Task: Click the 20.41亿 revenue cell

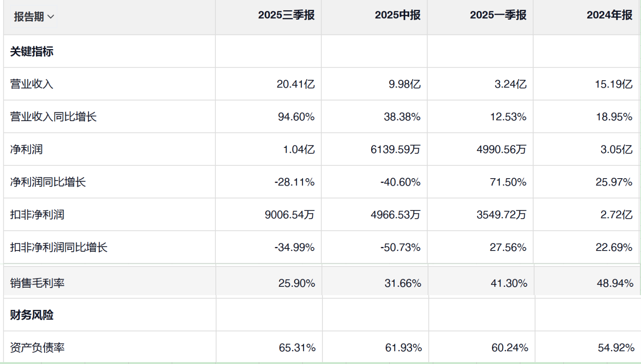Action: (296, 84)
